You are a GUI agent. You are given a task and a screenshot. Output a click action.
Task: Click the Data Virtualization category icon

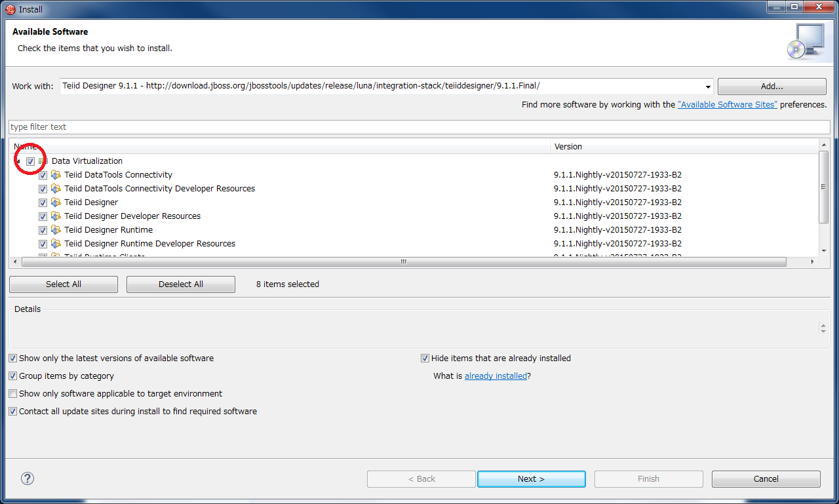click(43, 161)
